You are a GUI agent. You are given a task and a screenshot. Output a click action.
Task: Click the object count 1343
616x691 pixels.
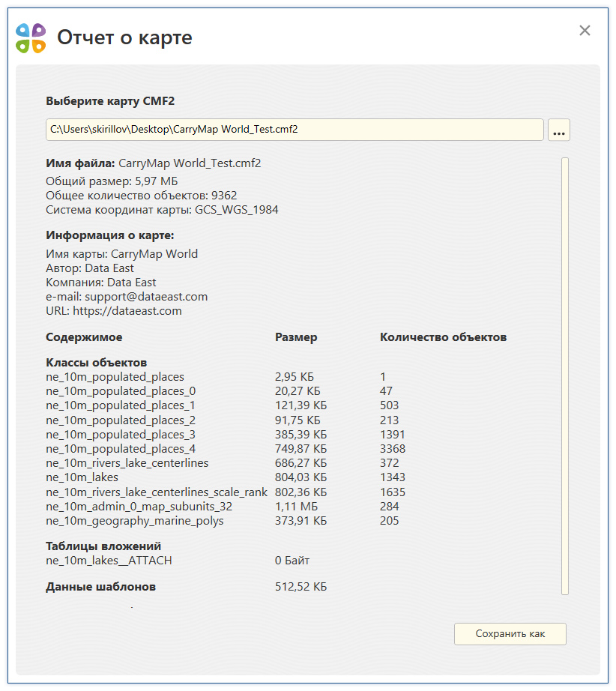pos(392,477)
